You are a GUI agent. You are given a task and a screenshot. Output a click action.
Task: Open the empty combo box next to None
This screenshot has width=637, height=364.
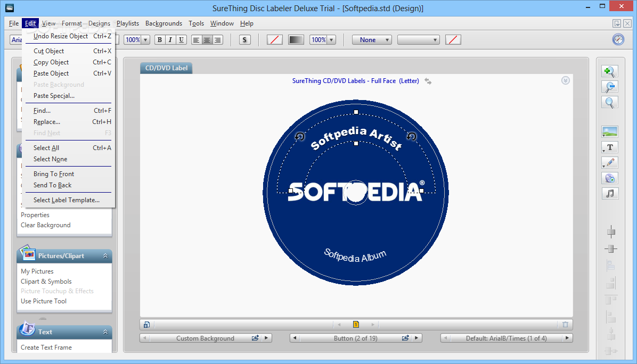click(419, 40)
